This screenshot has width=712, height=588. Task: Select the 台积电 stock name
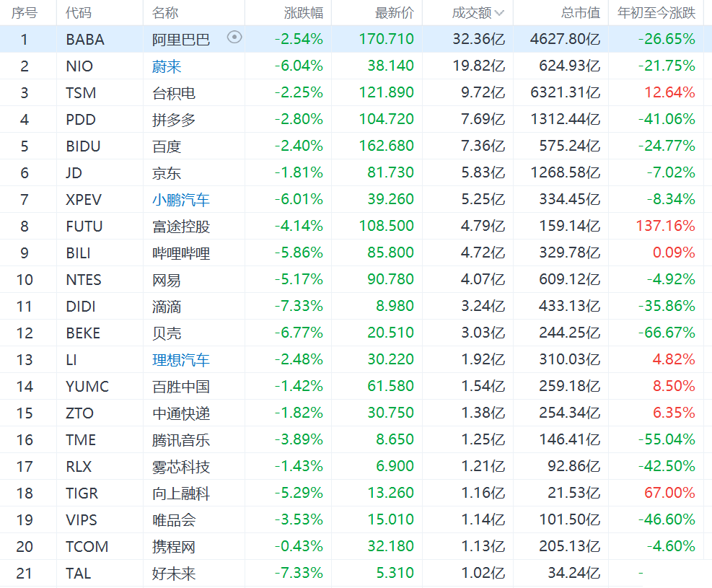click(174, 93)
